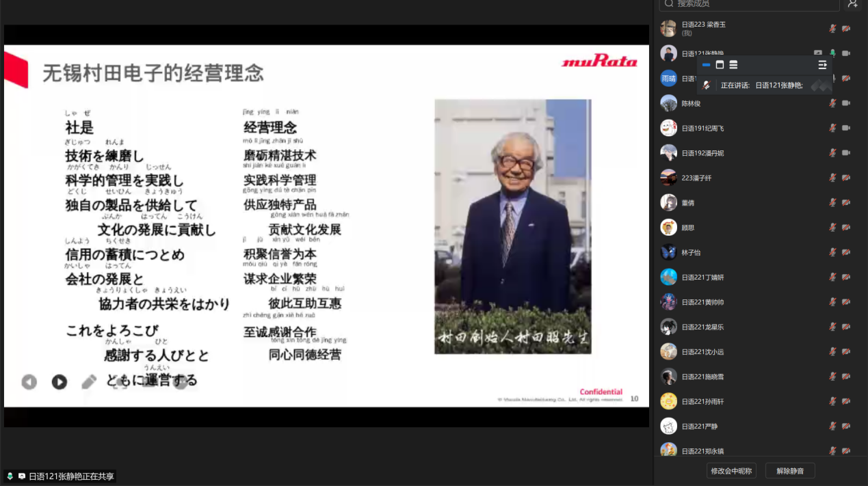868x486 pixels.
Task: Toggle microphone icon for 日语191纪周飞
Action: pyautogui.click(x=832, y=128)
